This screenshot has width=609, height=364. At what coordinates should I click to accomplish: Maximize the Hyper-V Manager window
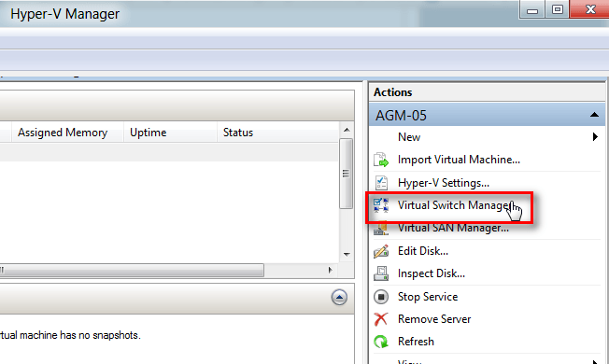pos(558,9)
